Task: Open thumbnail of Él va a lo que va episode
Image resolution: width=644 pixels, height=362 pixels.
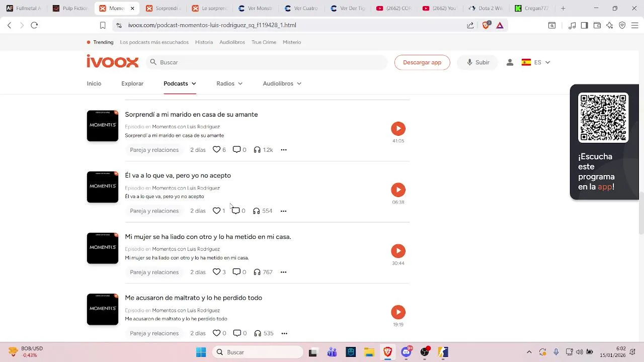Action: pos(103,187)
